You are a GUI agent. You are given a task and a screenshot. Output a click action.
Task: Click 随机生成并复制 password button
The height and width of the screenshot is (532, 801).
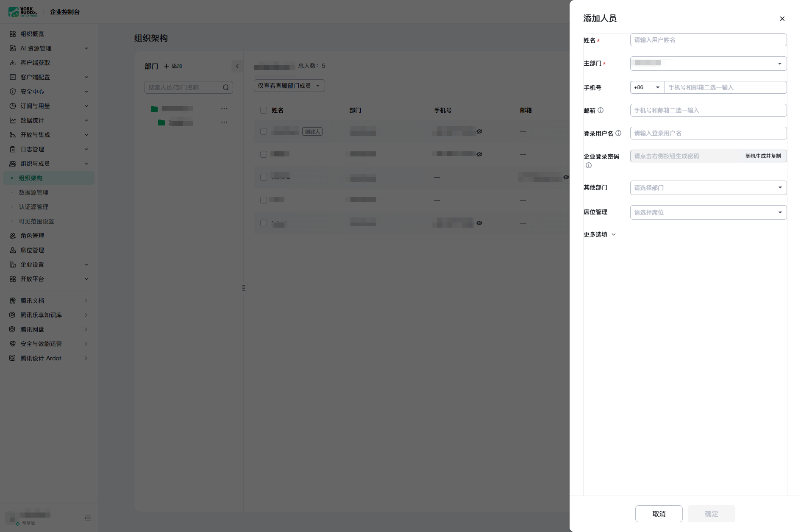pyautogui.click(x=763, y=156)
